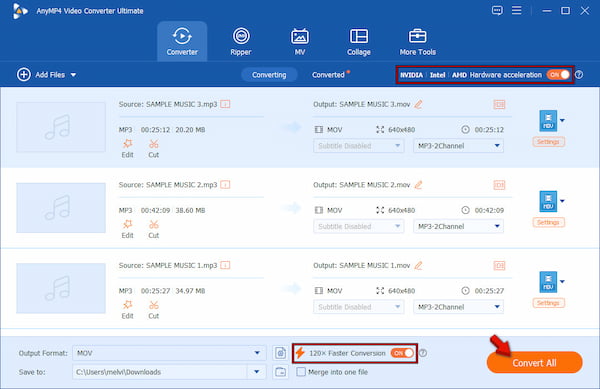Screen dimensions: 600x389
Task: Open Settings for SAMPLE MUSIC 3.mov
Action: click(548, 142)
